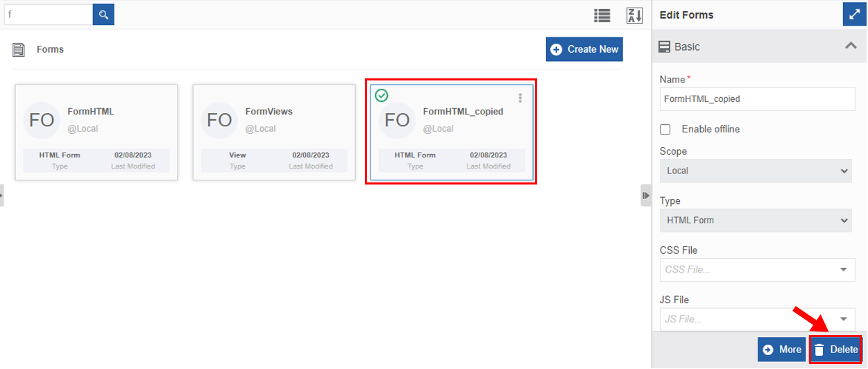
Task: Click the Forms heading text
Action: [50, 50]
